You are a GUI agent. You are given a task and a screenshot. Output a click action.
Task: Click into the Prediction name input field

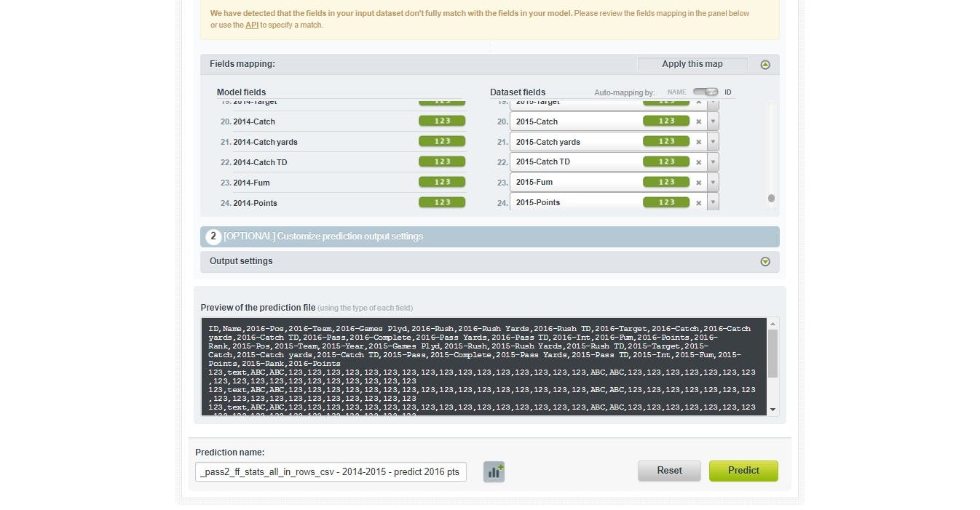click(x=331, y=471)
